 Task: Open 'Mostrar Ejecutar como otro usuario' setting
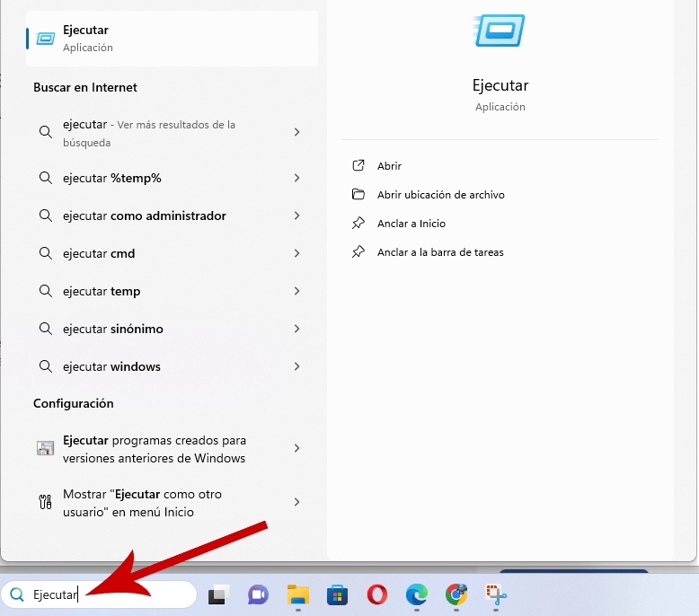142,503
